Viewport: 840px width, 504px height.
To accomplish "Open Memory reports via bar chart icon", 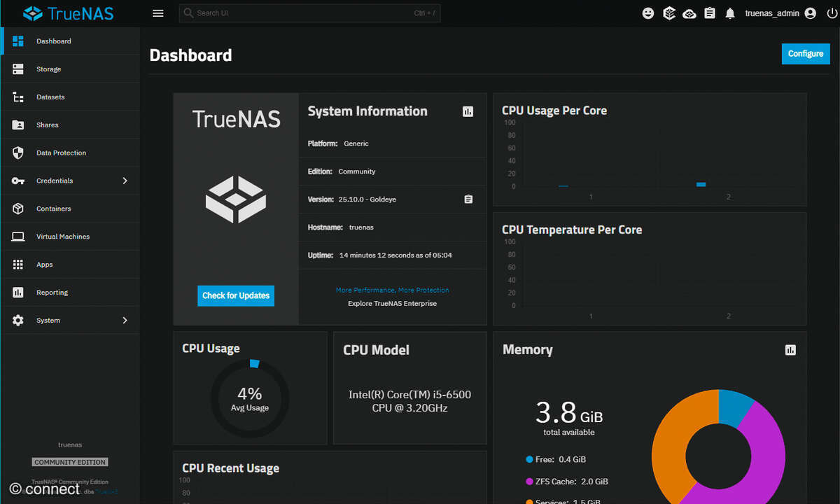I will click(790, 349).
